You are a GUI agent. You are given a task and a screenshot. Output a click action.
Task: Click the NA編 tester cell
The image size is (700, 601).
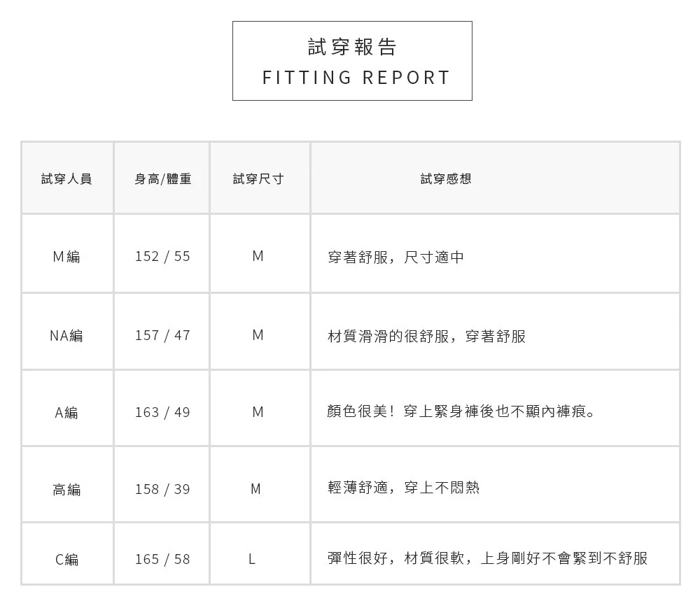(x=66, y=336)
